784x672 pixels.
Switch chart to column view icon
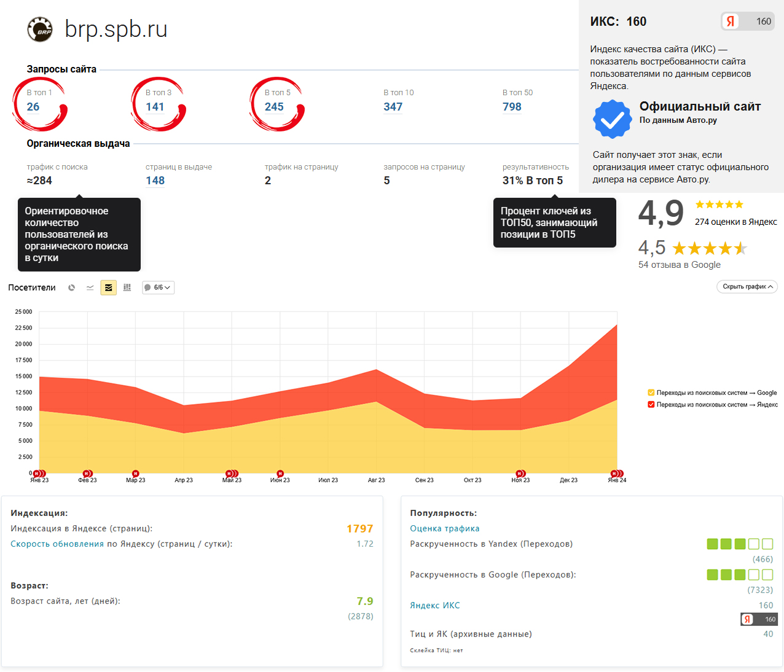point(127,287)
